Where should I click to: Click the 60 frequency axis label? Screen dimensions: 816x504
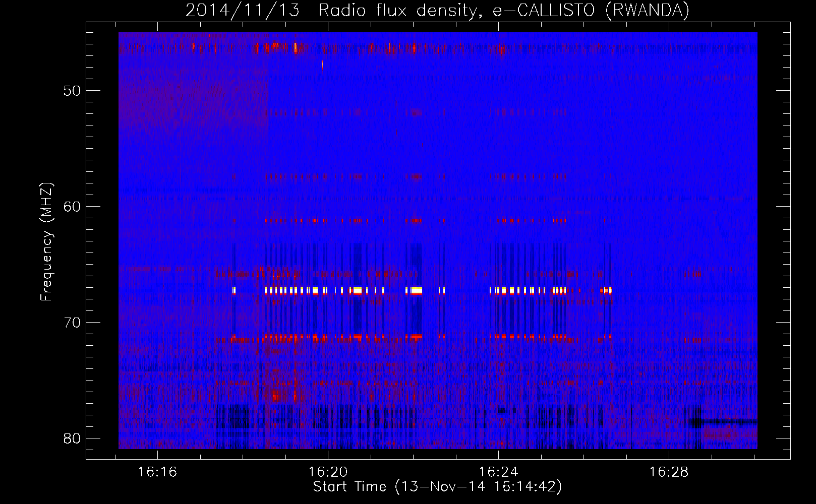72,207
